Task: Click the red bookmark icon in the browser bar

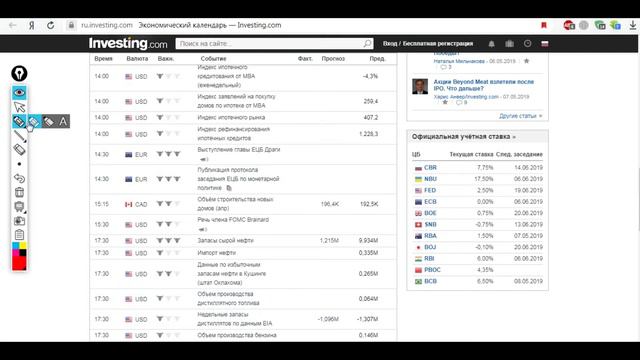Action: tap(544, 25)
